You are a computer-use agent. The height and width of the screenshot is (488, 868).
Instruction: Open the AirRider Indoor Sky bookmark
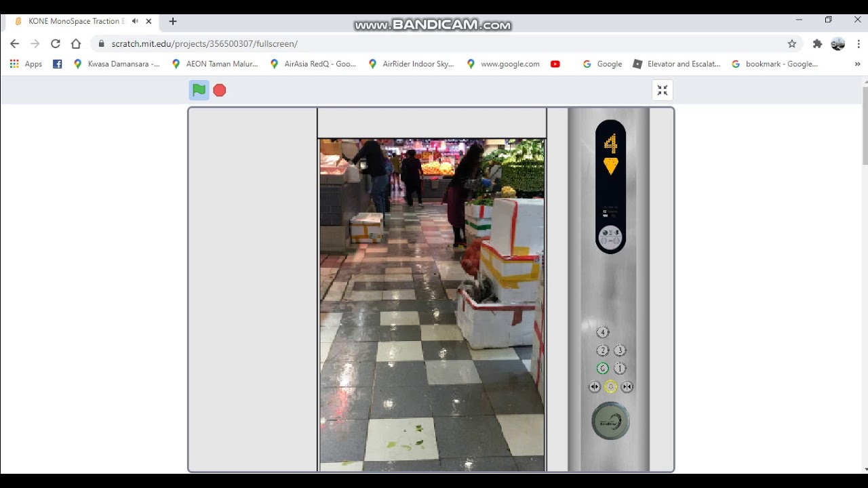[x=411, y=64]
